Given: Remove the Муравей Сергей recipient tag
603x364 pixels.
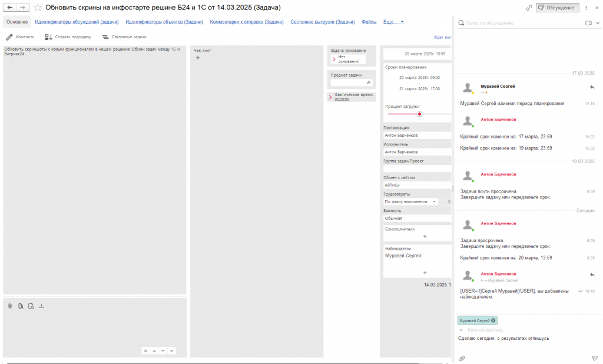Looking at the screenshot, I should point(493,320).
